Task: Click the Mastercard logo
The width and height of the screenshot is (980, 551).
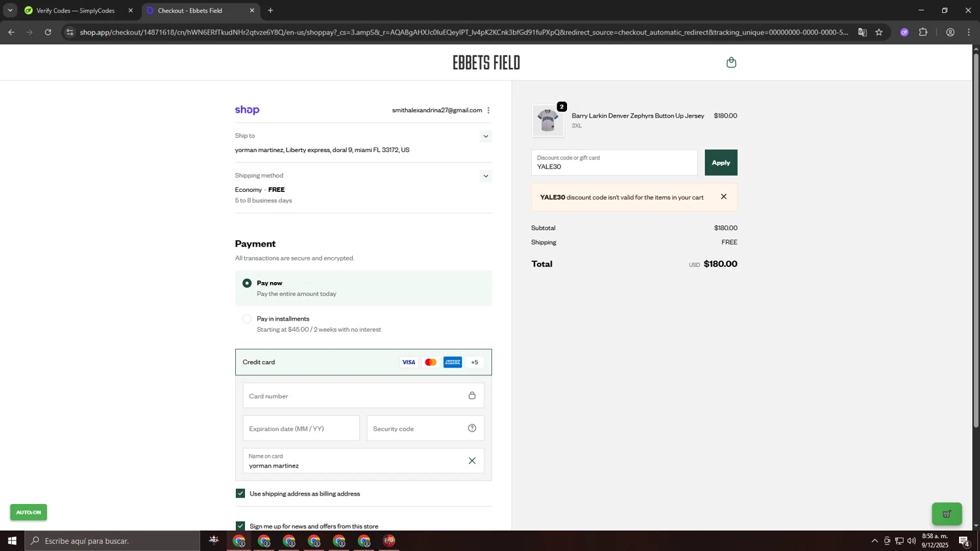Action: 431,362
